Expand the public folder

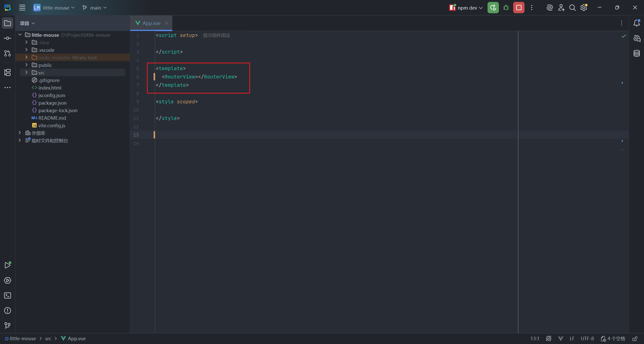click(26, 65)
